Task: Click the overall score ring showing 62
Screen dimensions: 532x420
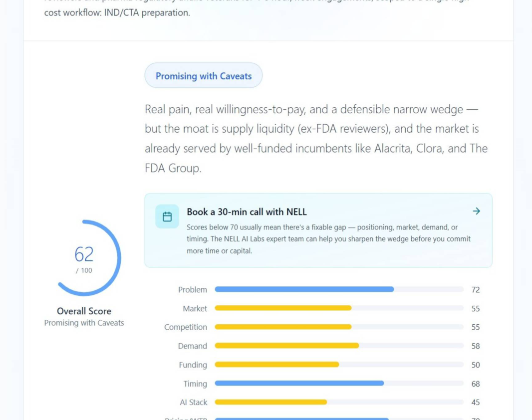Action: click(x=84, y=257)
